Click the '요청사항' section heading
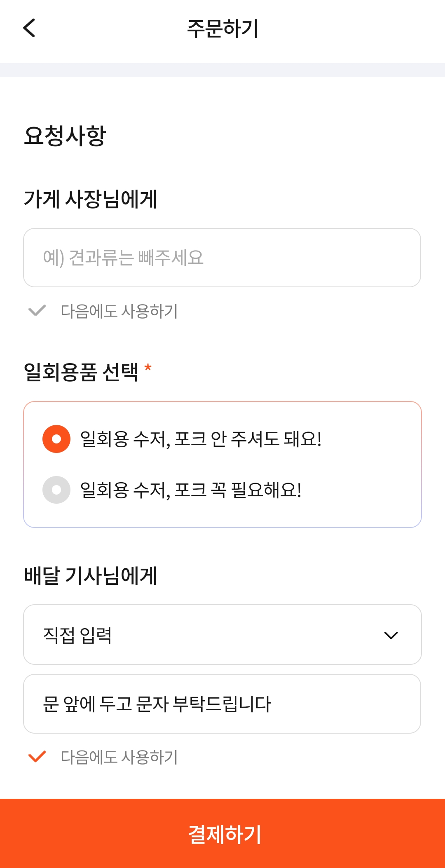445x868 pixels. (x=65, y=136)
